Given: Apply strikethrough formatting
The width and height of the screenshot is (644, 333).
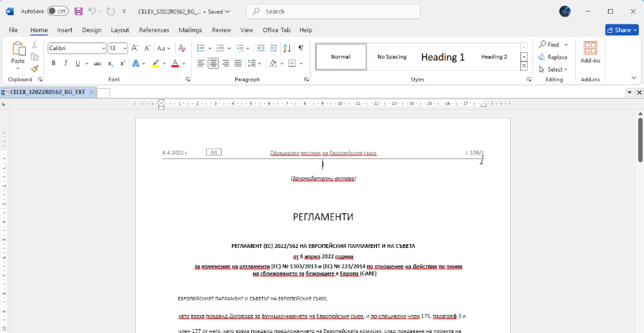Looking at the screenshot, I should pos(97,64).
